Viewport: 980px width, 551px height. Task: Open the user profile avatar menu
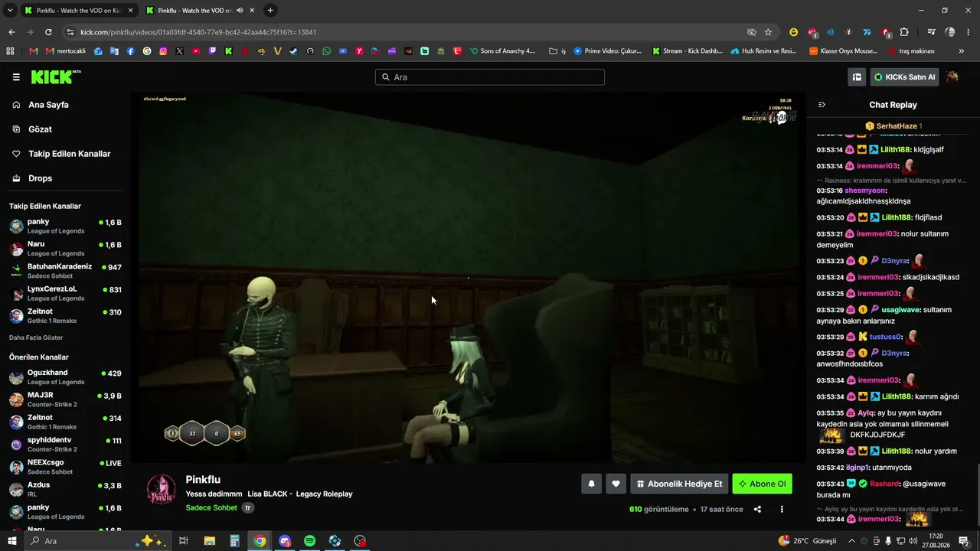(x=952, y=77)
